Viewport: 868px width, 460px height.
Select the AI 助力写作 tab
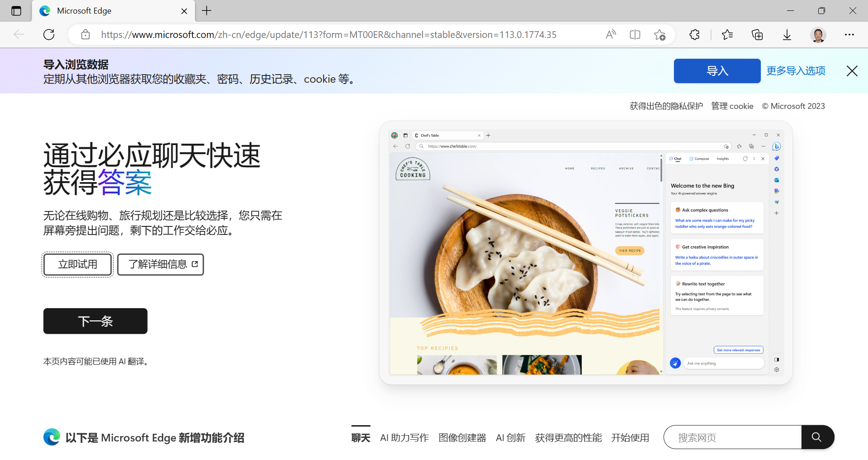coord(404,437)
